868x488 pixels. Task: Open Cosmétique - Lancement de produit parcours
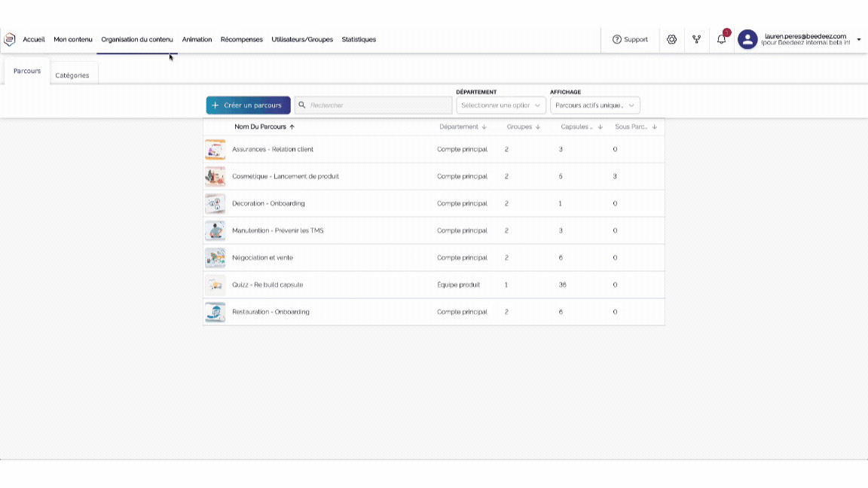[286, 176]
